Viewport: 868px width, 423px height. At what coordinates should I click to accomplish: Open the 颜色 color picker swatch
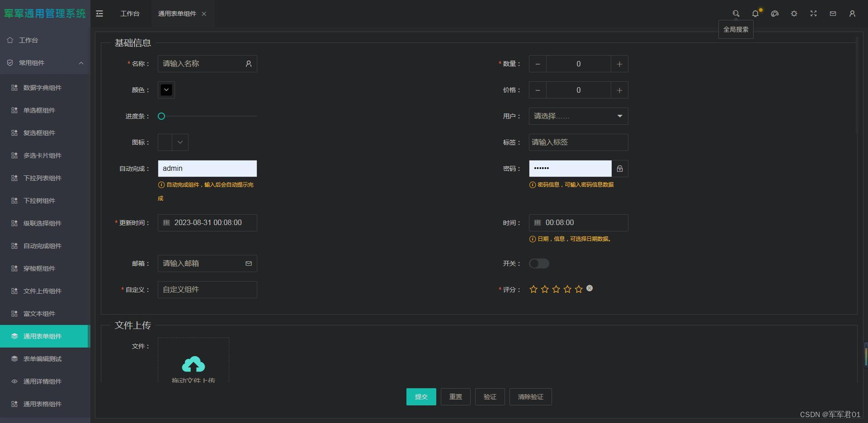166,90
